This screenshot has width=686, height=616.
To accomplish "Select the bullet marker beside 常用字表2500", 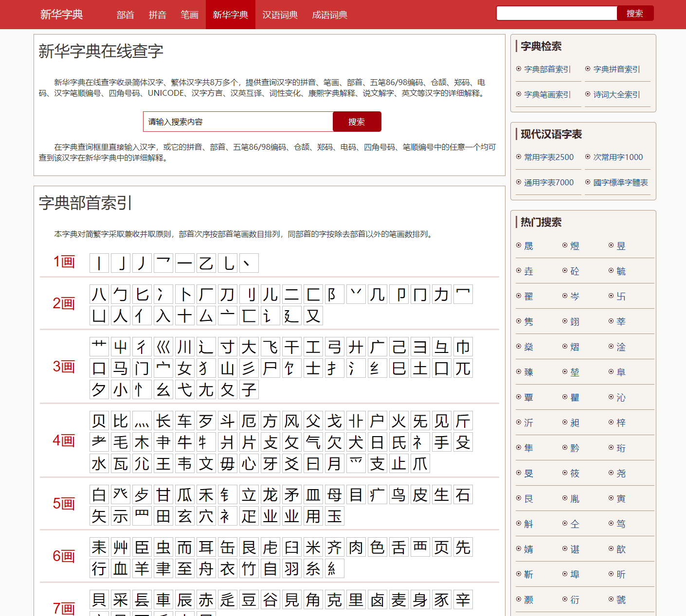I will 519,157.
